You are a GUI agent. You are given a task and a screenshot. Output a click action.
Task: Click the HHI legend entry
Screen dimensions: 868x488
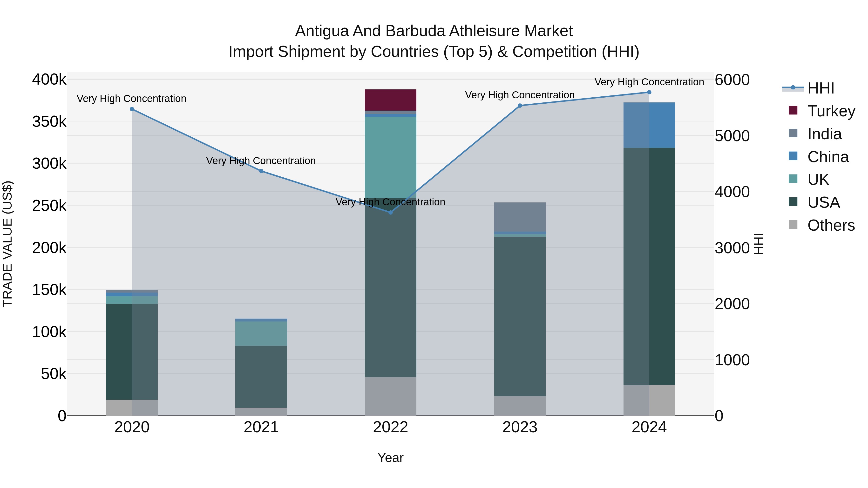pos(808,88)
